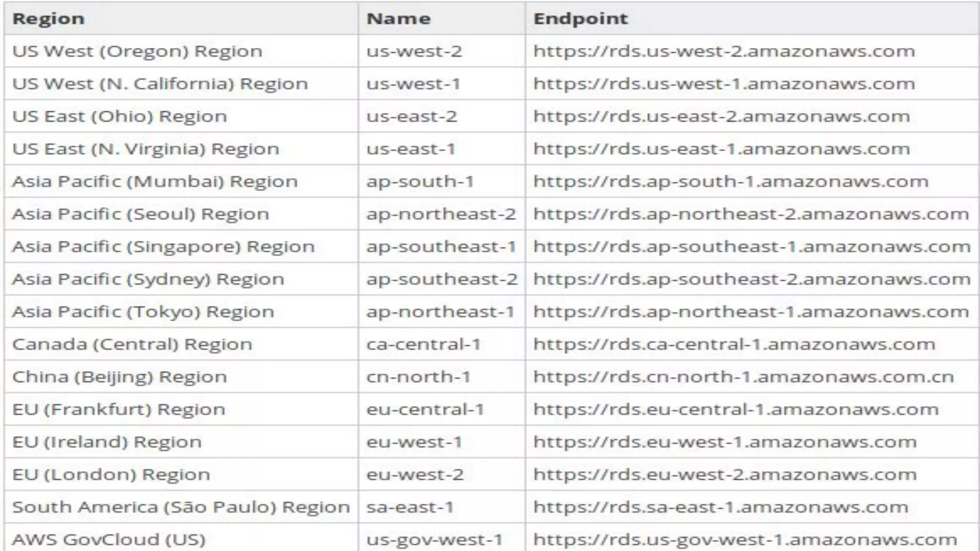Image resolution: width=980 pixels, height=551 pixels.
Task: Click the Region column header
Action: point(48,19)
